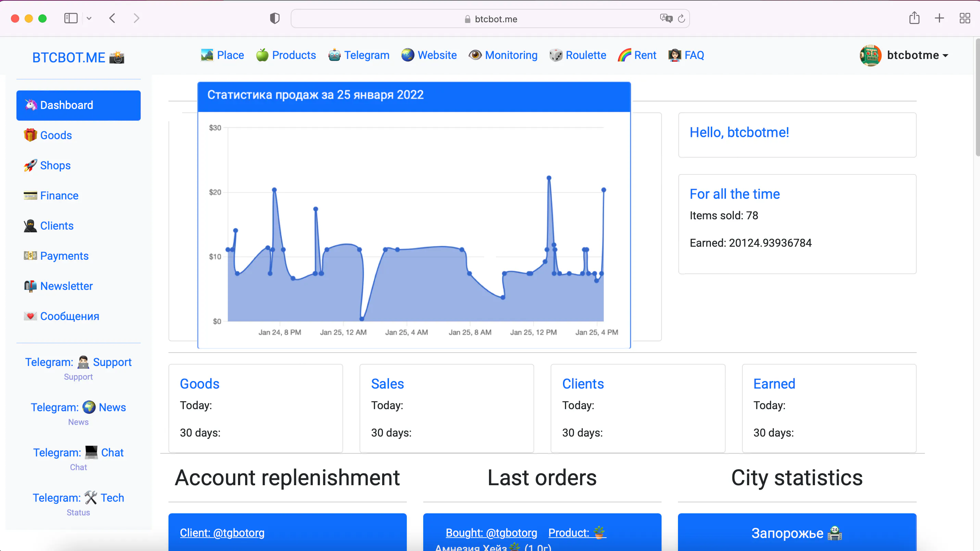Open the Share icon in Safari toolbar
The height and width of the screenshot is (551, 980).
pyautogui.click(x=914, y=18)
